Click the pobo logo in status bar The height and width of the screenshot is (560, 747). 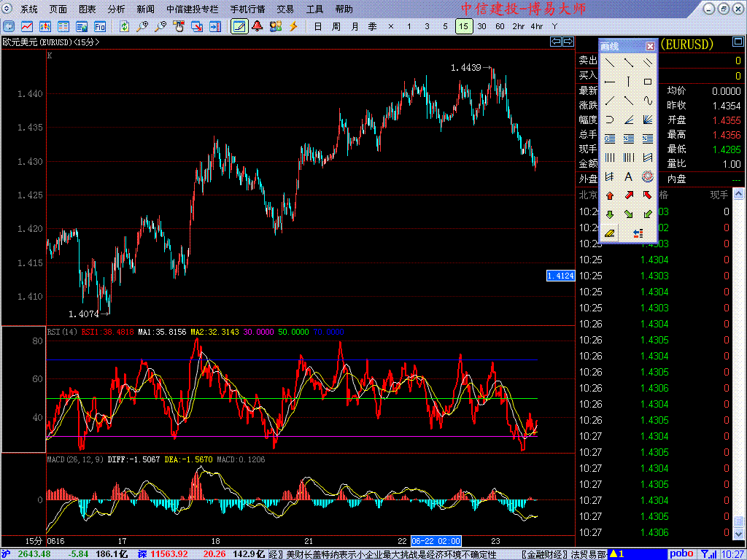pyautogui.click(x=681, y=554)
